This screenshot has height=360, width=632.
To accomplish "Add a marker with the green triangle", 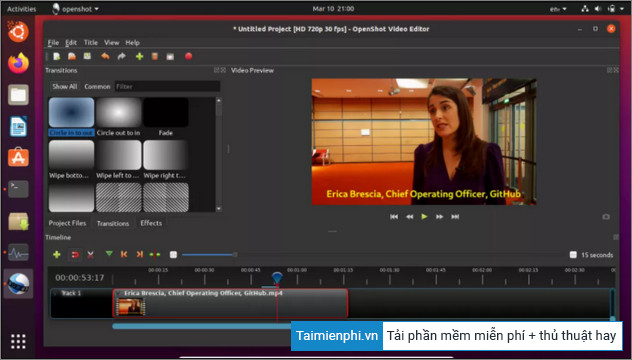I will point(109,254).
